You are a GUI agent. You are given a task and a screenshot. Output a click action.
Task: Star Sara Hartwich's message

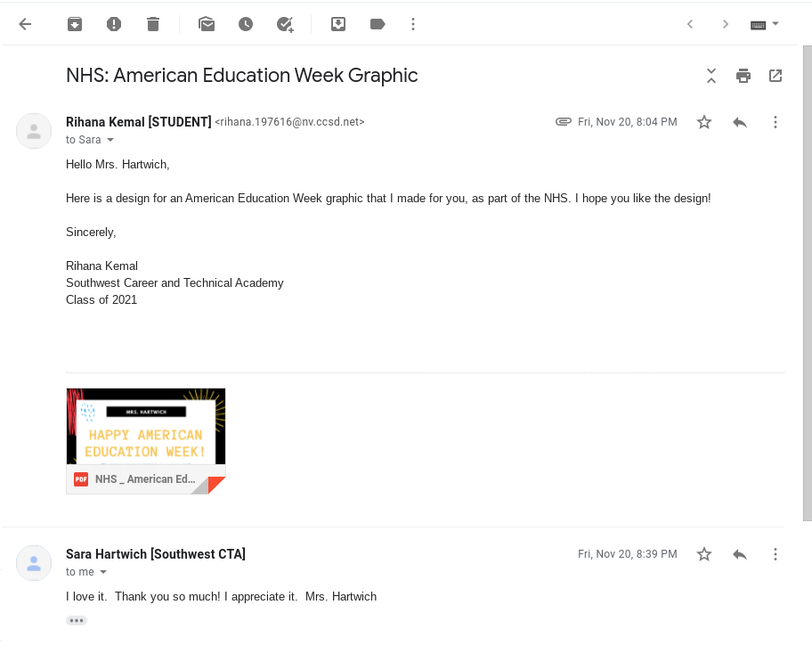pyautogui.click(x=703, y=554)
